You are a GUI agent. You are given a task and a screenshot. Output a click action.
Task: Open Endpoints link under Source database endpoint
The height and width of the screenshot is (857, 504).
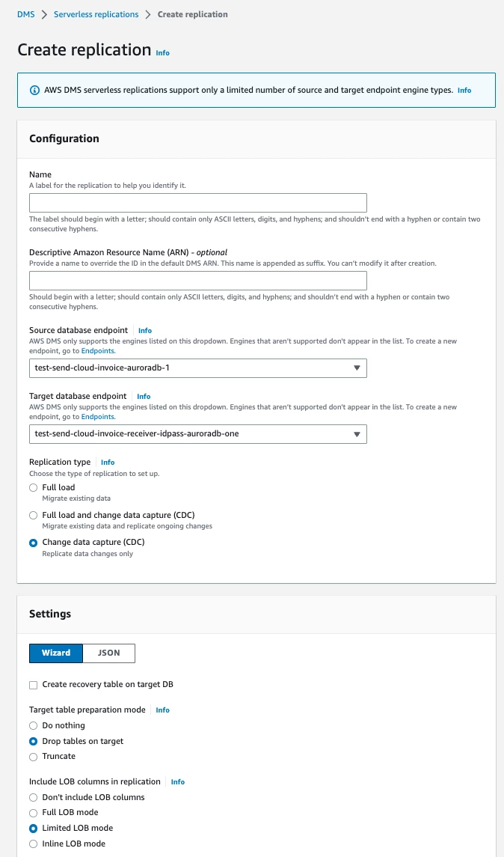98,351
